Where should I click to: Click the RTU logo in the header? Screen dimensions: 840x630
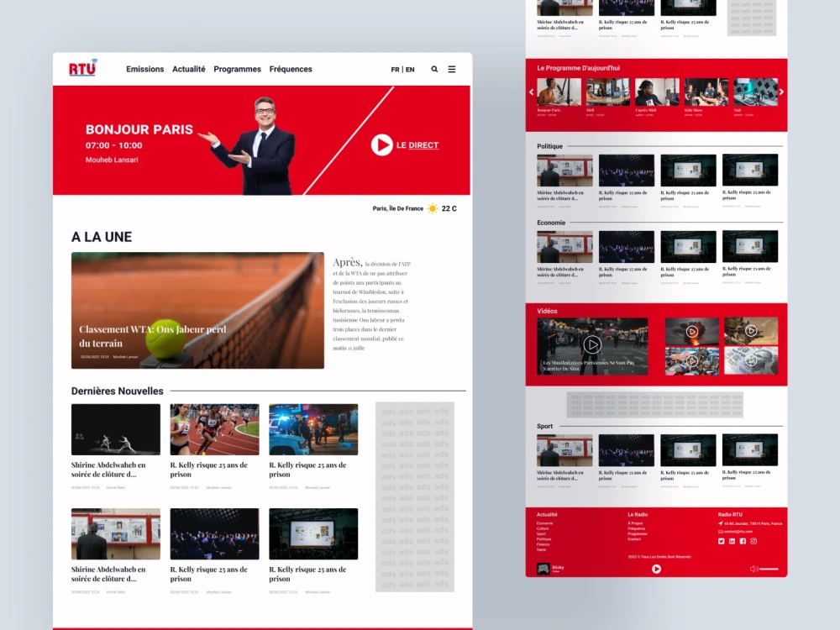click(x=83, y=68)
